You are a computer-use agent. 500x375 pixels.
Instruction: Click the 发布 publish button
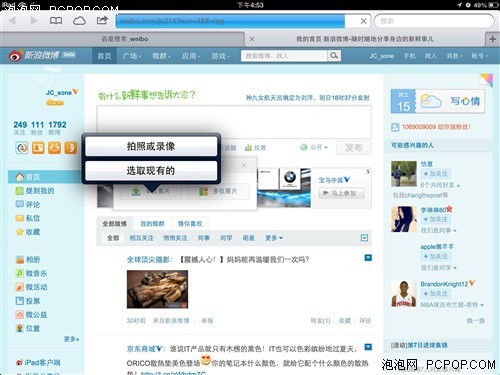click(354, 148)
